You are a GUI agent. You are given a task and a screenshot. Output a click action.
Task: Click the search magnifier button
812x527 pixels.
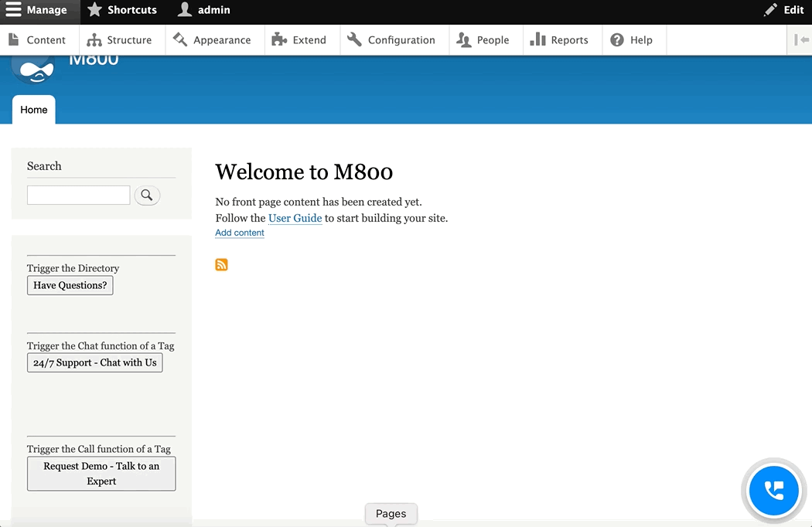[147, 195]
